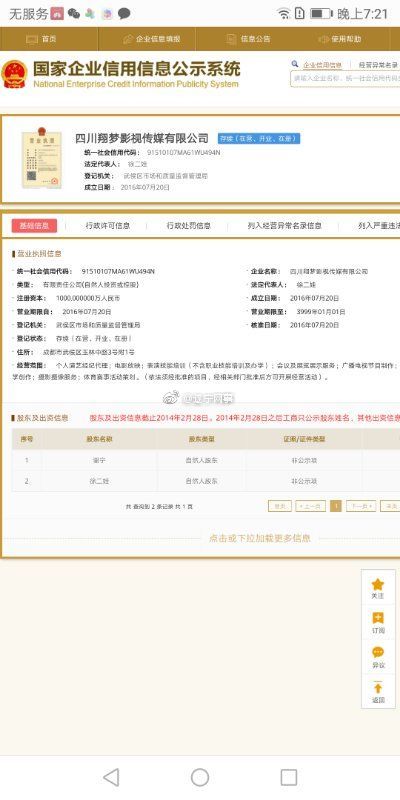Screen dimensions: 400x800
Task: Open 使用帮助 in the top navigation
Action: (x=340, y=39)
